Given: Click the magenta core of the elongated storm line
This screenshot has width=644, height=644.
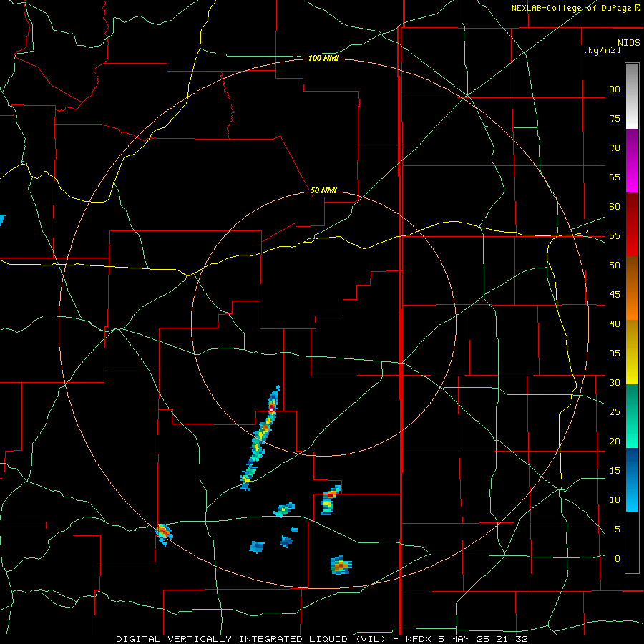Looking at the screenshot, I should tap(271, 409).
